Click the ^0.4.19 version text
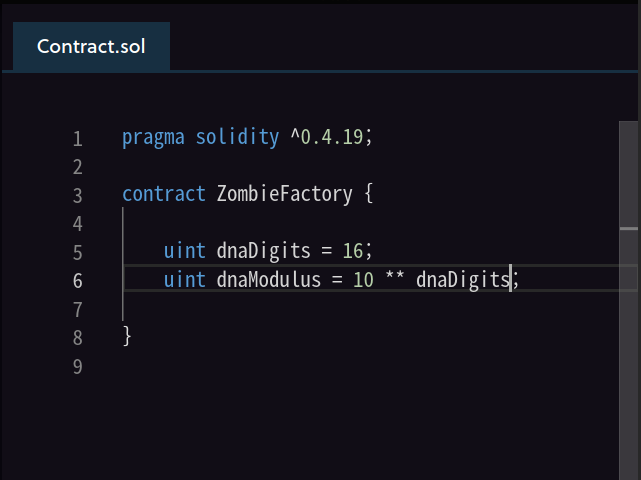This screenshot has height=480, width=641. 327,137
